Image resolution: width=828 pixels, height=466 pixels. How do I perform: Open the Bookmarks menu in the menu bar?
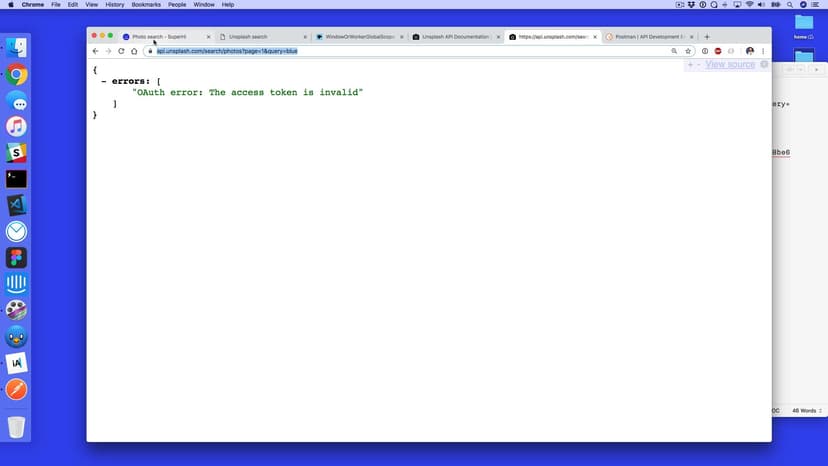[146, 5]
